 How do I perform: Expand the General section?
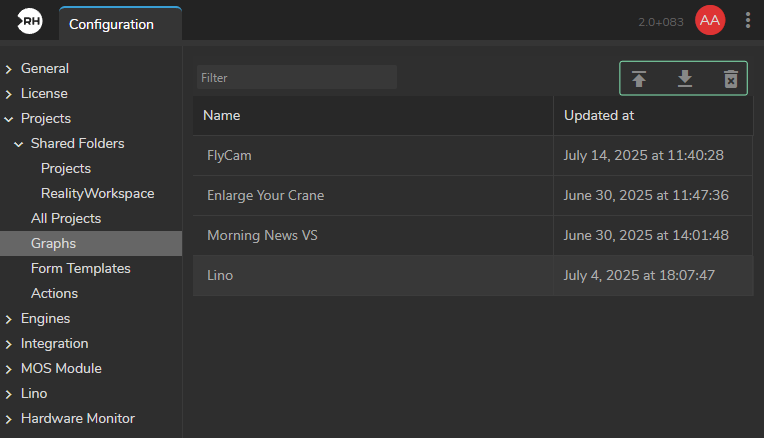click(9, 69)
